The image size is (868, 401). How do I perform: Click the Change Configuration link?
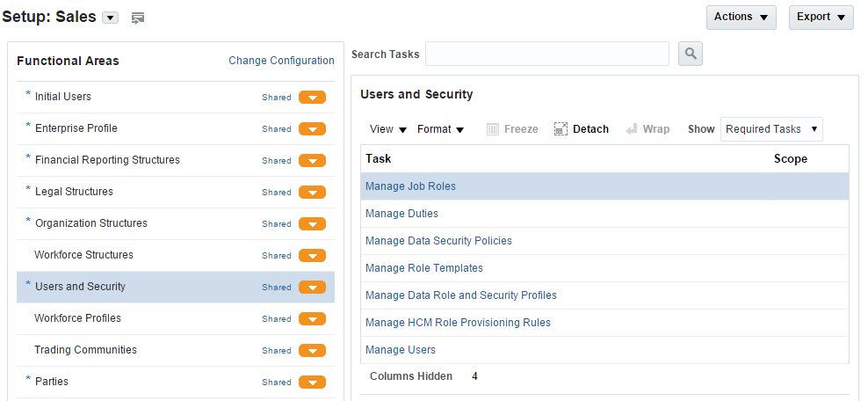coord(281,61)
